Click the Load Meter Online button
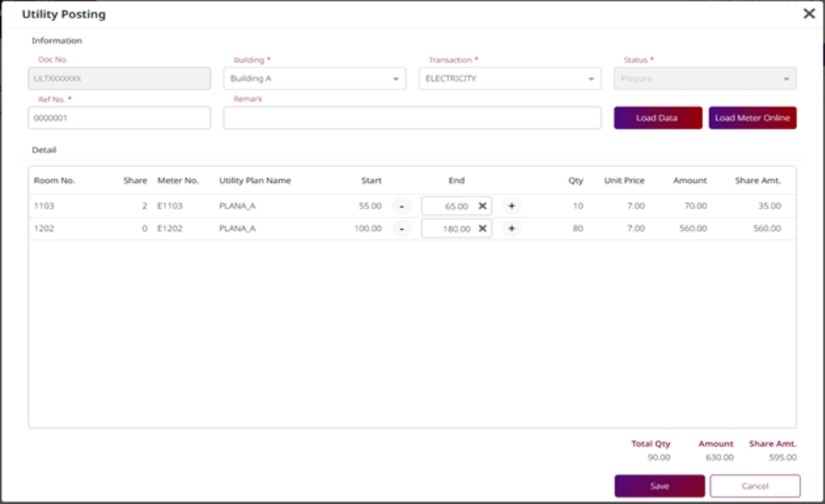This screenshot has height=504, width=825. [752, 118]
